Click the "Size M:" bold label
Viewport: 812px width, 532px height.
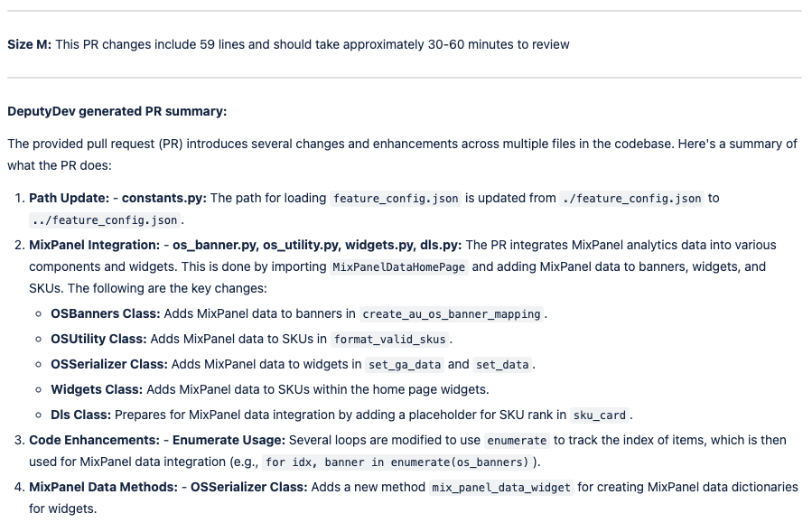point(29,44)
